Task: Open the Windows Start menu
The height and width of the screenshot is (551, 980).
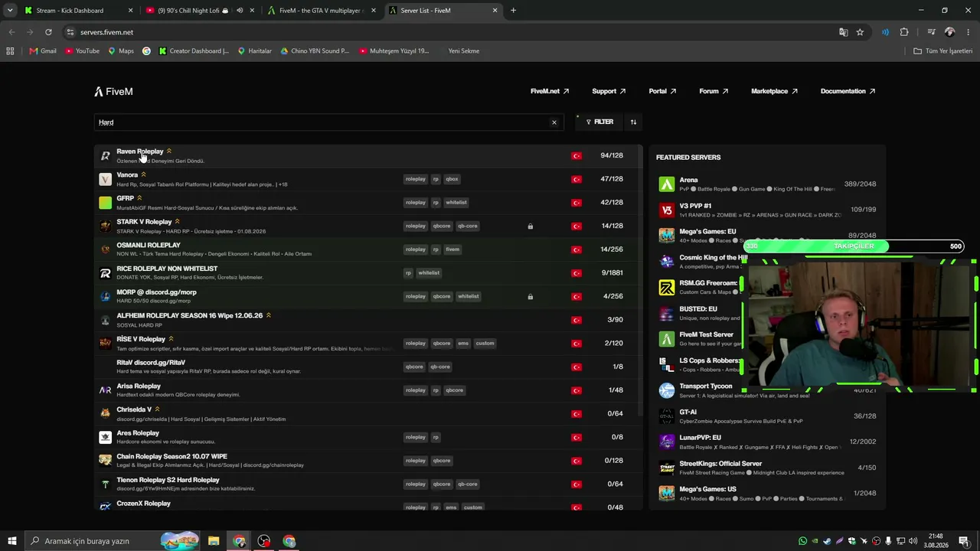Action: 12,541
